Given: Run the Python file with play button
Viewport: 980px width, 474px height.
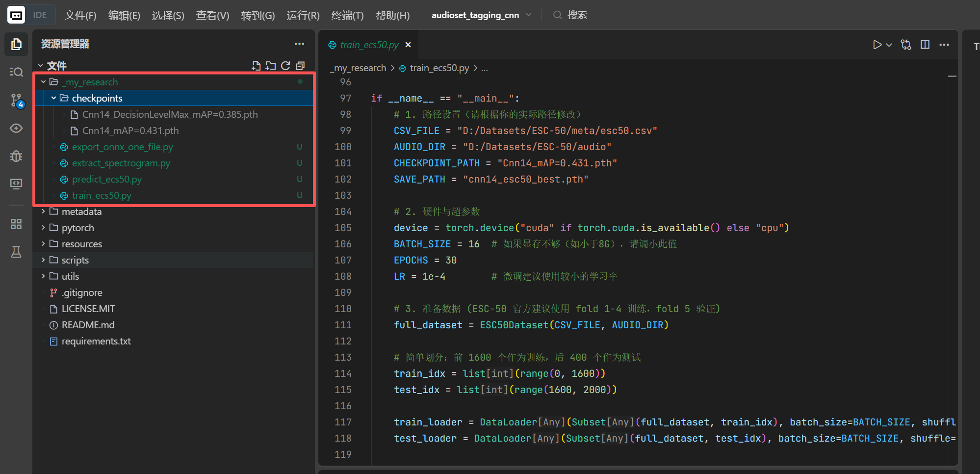Looking at the screenshot, I should 877,45.
